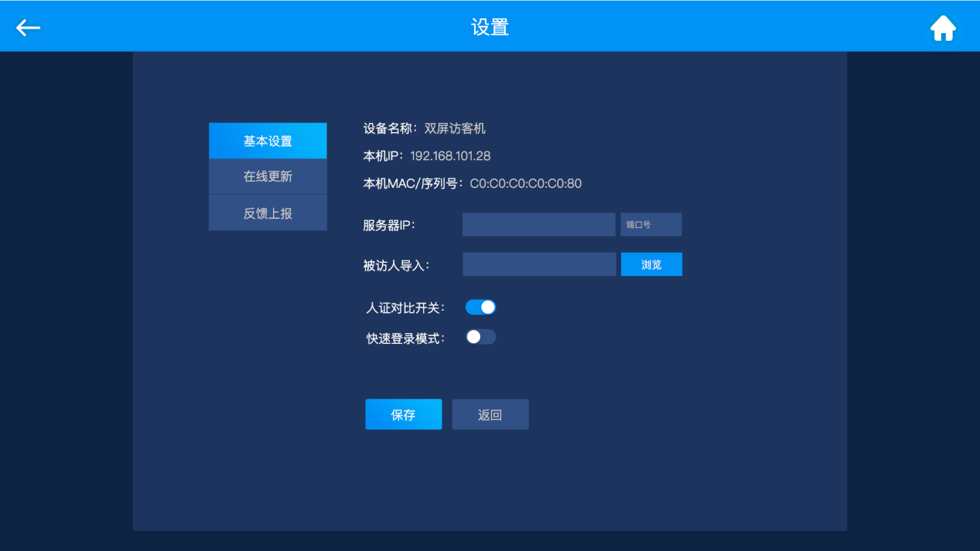Open the 反馈上报 tab
The image size is (980, 551).
(268, 213)
